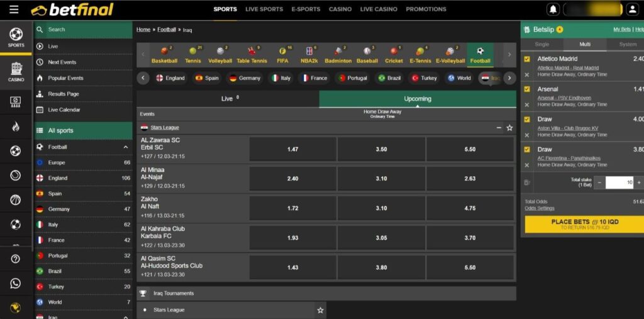
Task: Uncheck the Atletico Madrid betslip selection
Action: pyautogui.click(x=527, y=59)
